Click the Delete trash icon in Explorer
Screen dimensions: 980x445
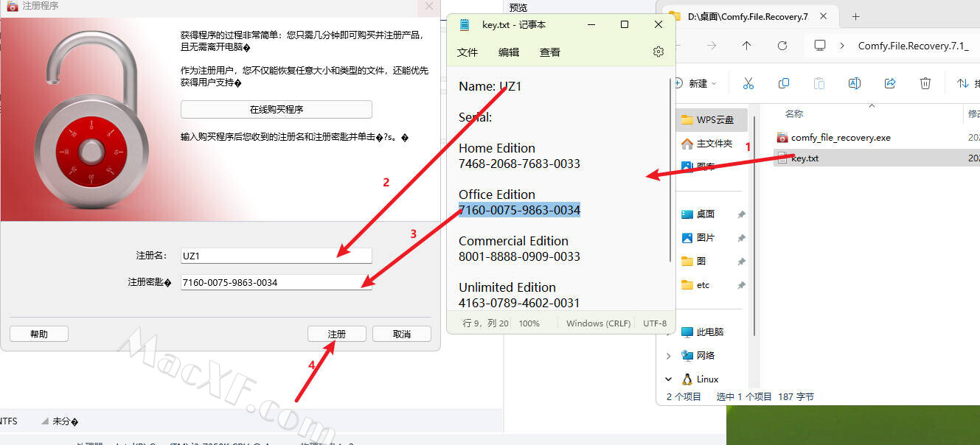925,83
